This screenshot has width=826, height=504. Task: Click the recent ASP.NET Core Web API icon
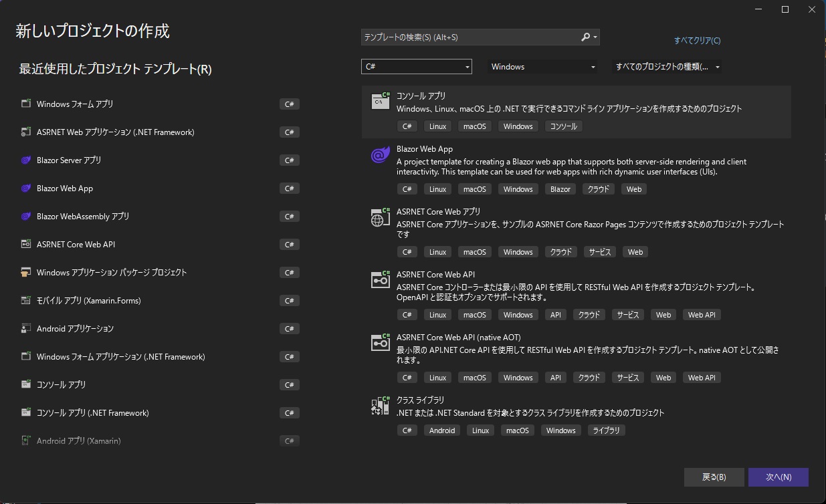pyautogui.click(x=26, y=244)
